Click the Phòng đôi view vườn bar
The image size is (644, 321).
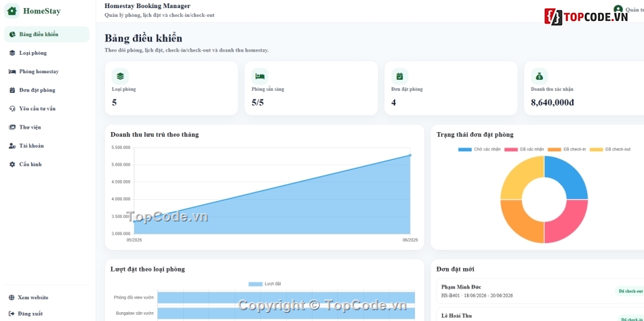coord(286,297)
